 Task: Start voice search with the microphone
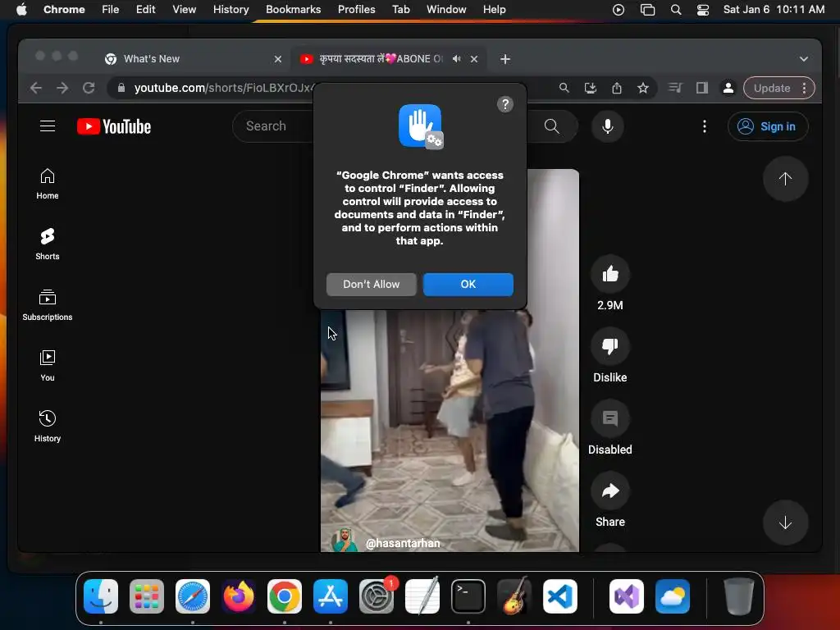tap(608, 126)
